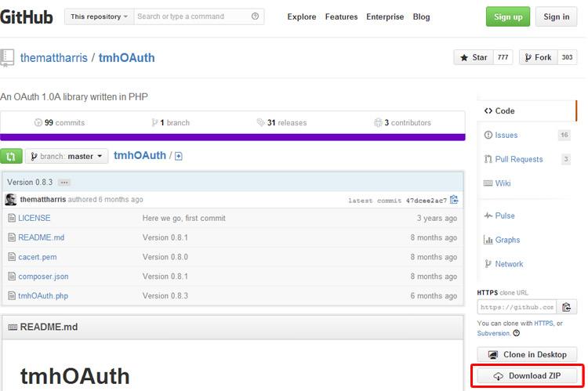View the 1 branch listing
588x391 pixels.
tap(171, 122)
